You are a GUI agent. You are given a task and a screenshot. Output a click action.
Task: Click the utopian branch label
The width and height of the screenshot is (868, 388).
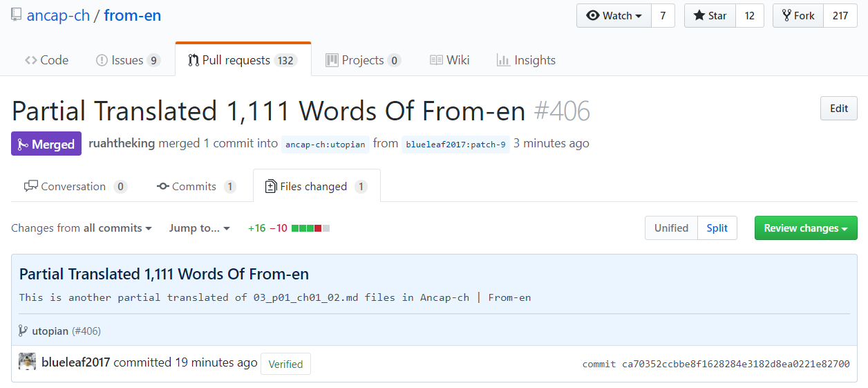coord(50,331)
